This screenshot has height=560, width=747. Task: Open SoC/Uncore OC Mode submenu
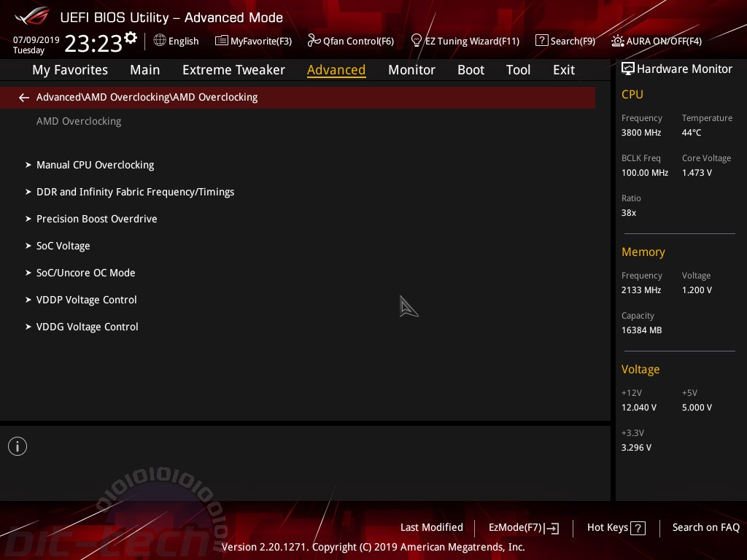86,273
